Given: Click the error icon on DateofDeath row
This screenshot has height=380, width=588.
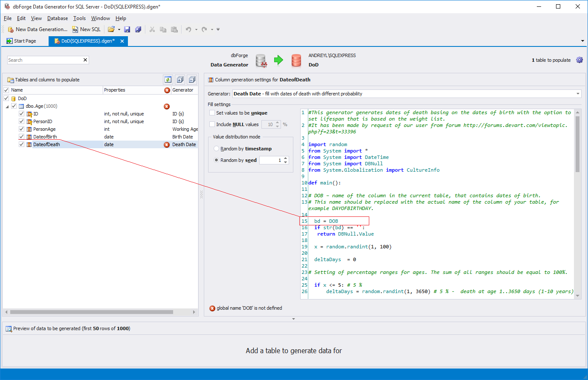Looking at the screenshot, I should coord(167,145).
